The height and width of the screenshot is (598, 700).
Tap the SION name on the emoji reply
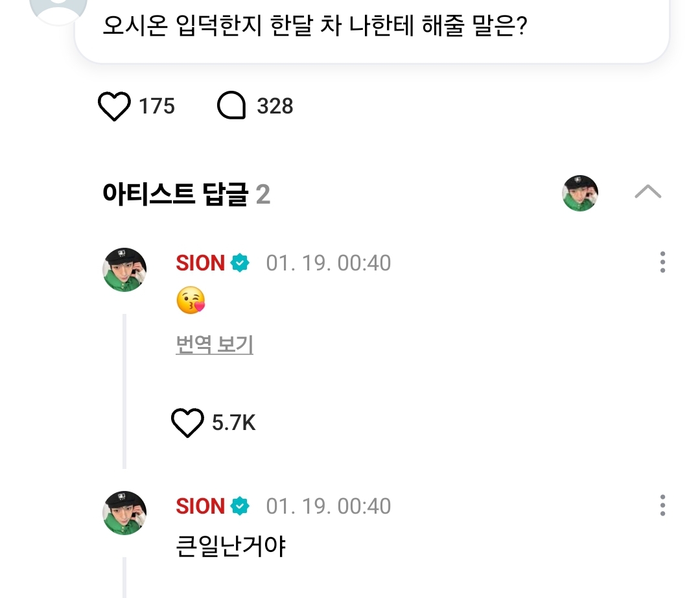point(200,263)
